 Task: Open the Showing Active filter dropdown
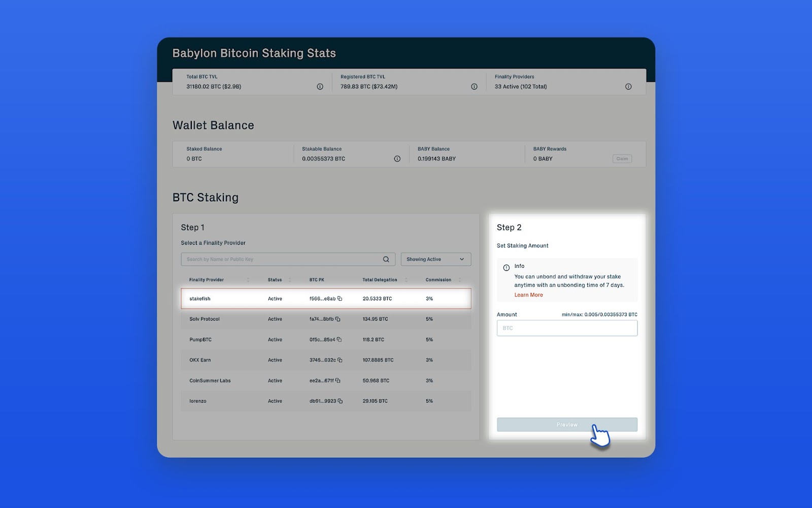click(435, 259)
